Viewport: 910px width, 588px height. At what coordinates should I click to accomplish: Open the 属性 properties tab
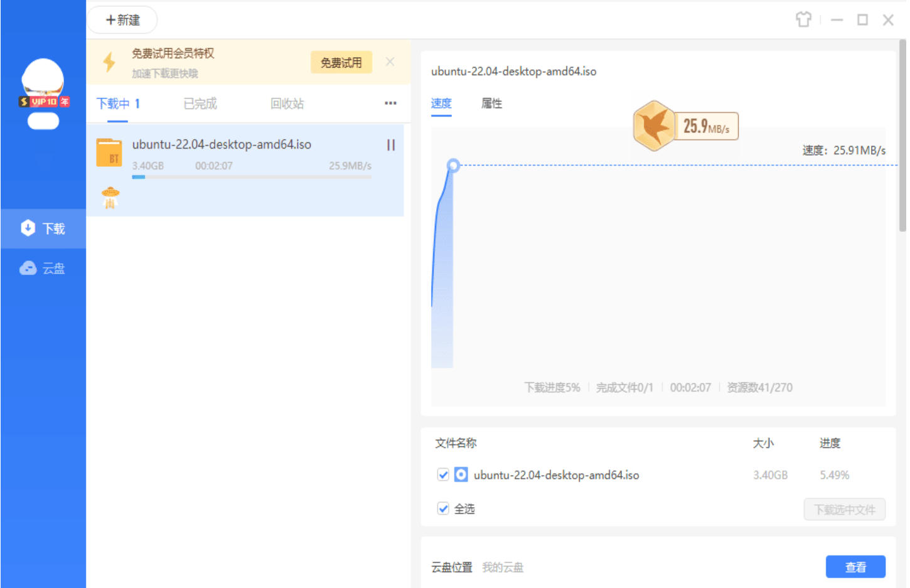point(491,104)
